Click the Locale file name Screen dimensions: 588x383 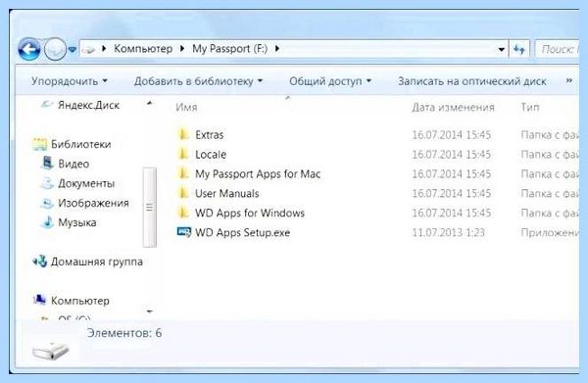point(211,154)
